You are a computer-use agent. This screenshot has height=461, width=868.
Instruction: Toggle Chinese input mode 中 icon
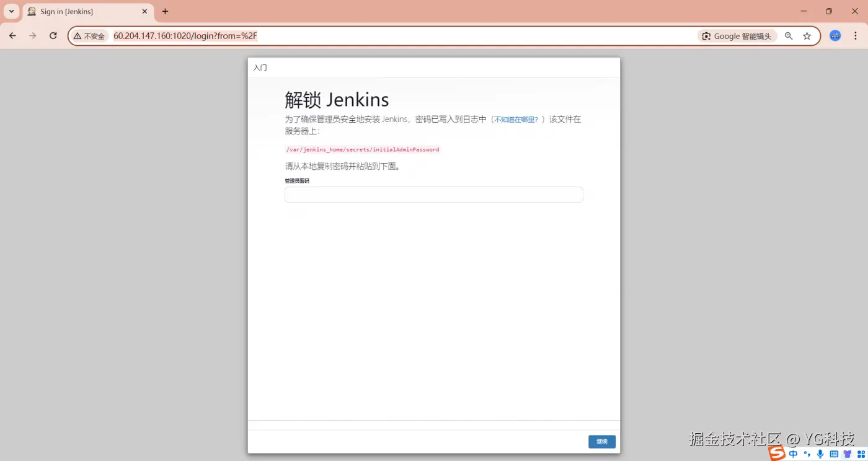point(793,454)
